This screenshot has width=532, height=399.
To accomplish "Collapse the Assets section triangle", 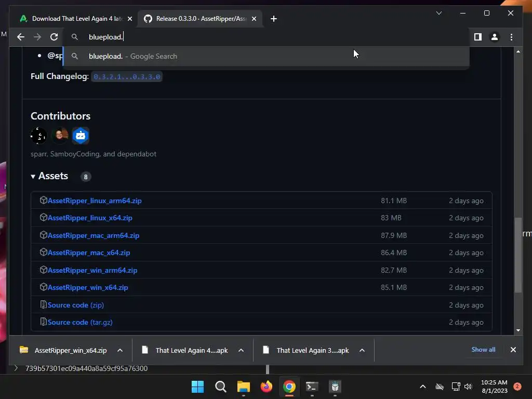I will (33, 177).
